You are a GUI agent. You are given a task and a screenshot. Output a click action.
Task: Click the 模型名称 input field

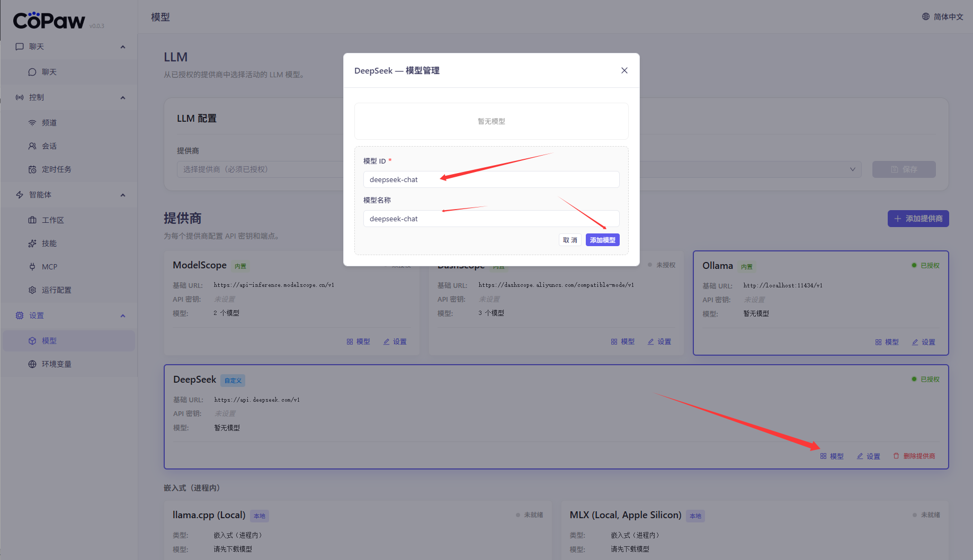491,219
